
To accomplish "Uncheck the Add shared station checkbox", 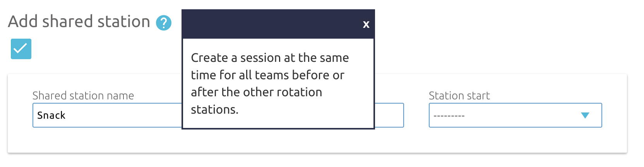I will tap(21, 49).
